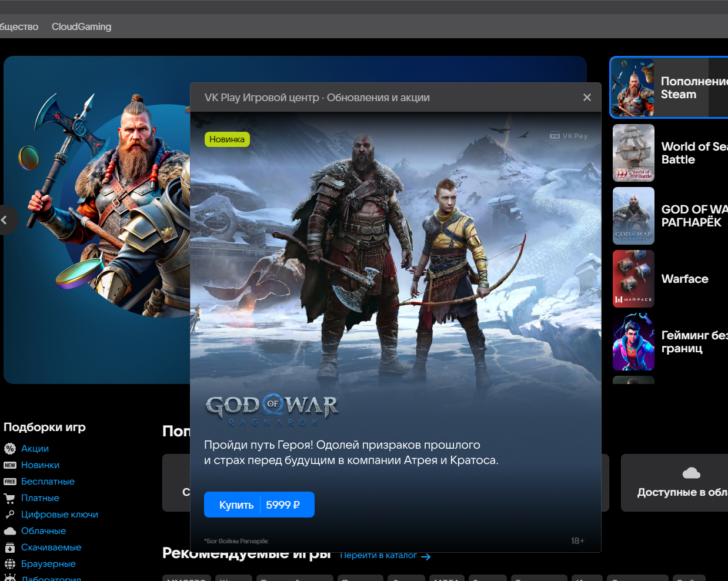Click the key icon
Image resolution: width=728 pixels, height=581 pixels.
pyautogui.click(x=10, y=515)
